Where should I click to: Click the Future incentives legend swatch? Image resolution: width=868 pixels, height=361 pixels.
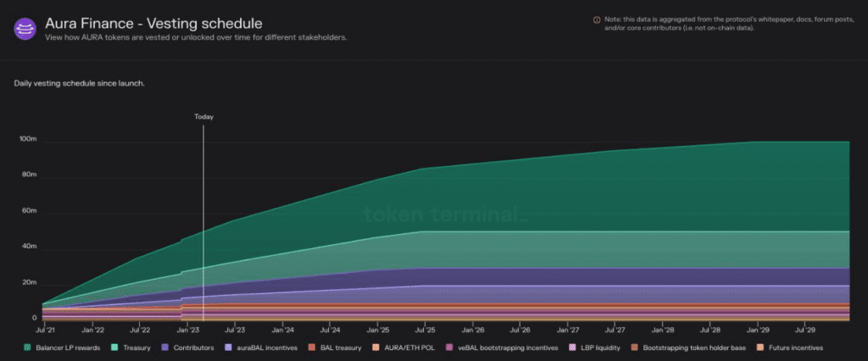[x=760, y=347]
